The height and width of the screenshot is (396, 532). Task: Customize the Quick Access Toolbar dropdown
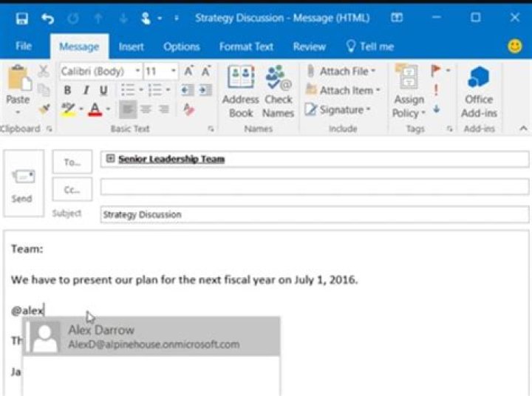tap(177, 18)
